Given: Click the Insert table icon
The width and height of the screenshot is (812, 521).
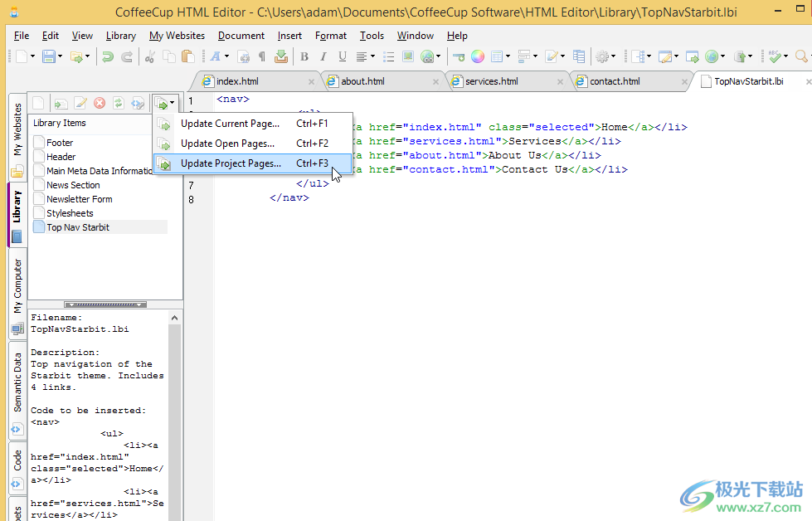Looking at the screenshot, I should [x=497, y=56].
